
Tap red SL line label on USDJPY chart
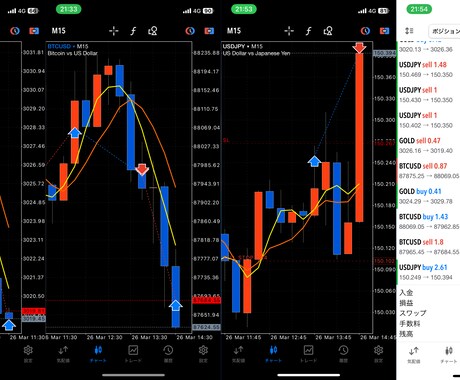point(226,141)
